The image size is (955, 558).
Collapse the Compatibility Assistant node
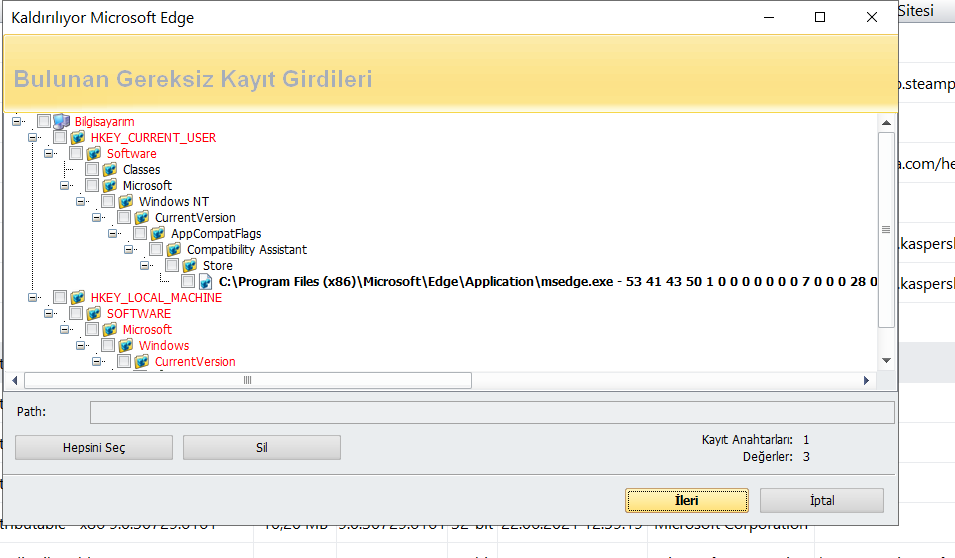129,249
